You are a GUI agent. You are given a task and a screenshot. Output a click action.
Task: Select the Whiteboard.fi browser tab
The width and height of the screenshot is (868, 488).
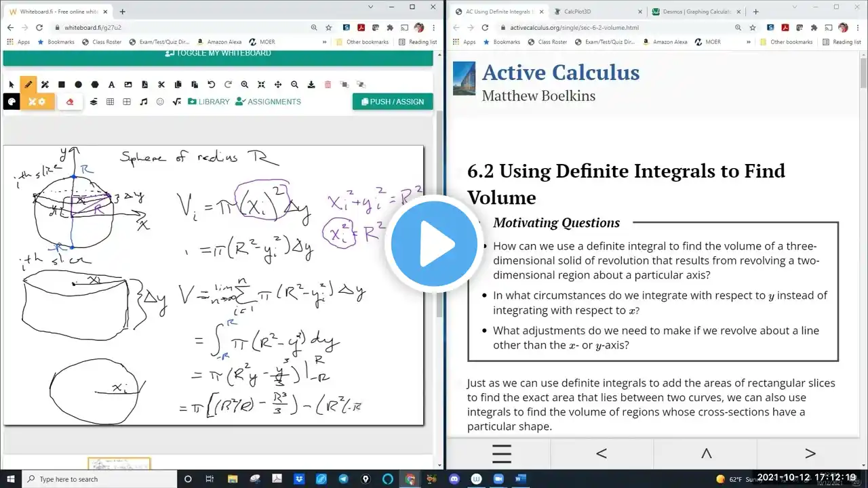(58, 12)
